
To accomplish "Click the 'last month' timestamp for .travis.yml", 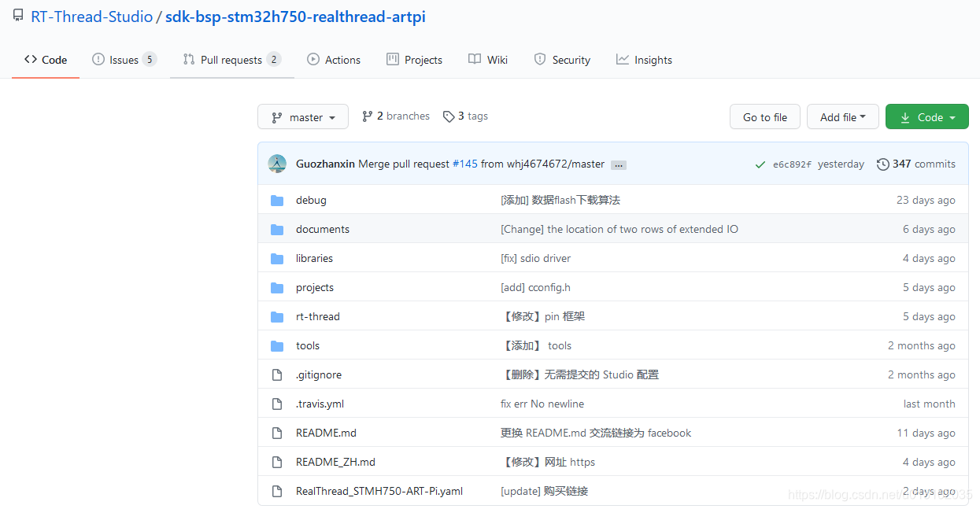I will click(930, 404).
